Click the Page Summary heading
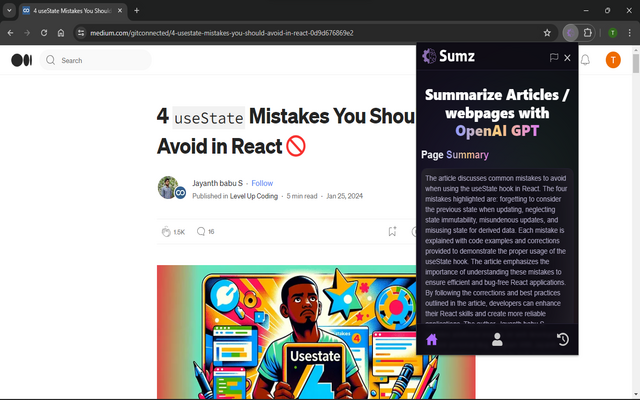 455,155
